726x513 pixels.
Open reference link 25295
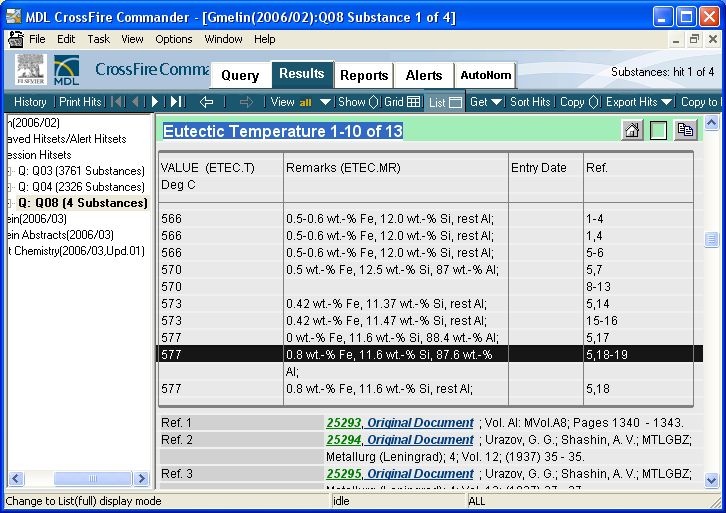pyautogui.click(x=344, y=474)
